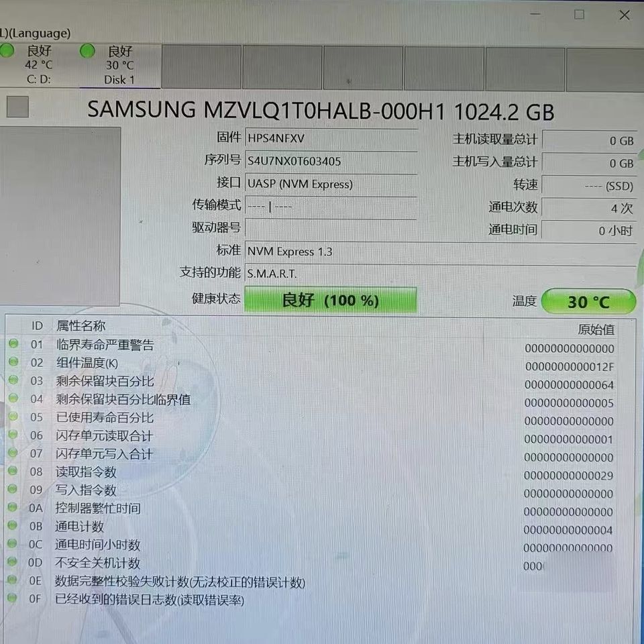Click the power-on hours value 0 小时
The height and width of the screenshot is (644, 644).
point(589,230)
